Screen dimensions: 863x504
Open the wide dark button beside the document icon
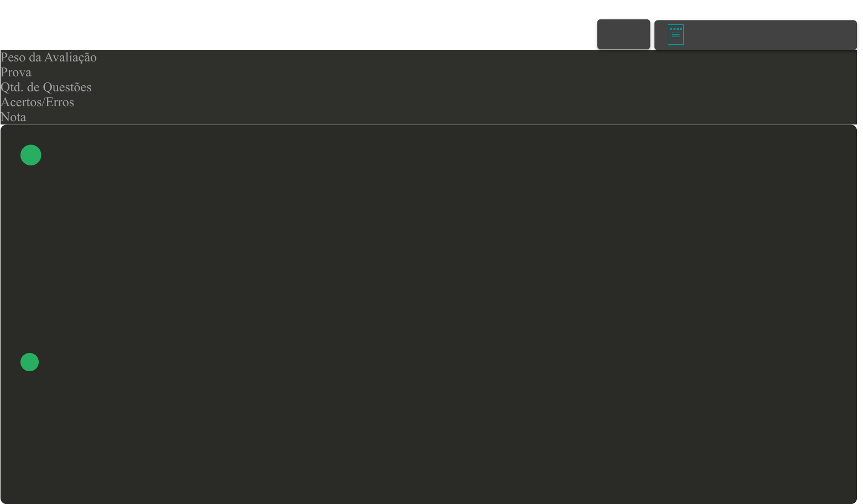[756, 35]
